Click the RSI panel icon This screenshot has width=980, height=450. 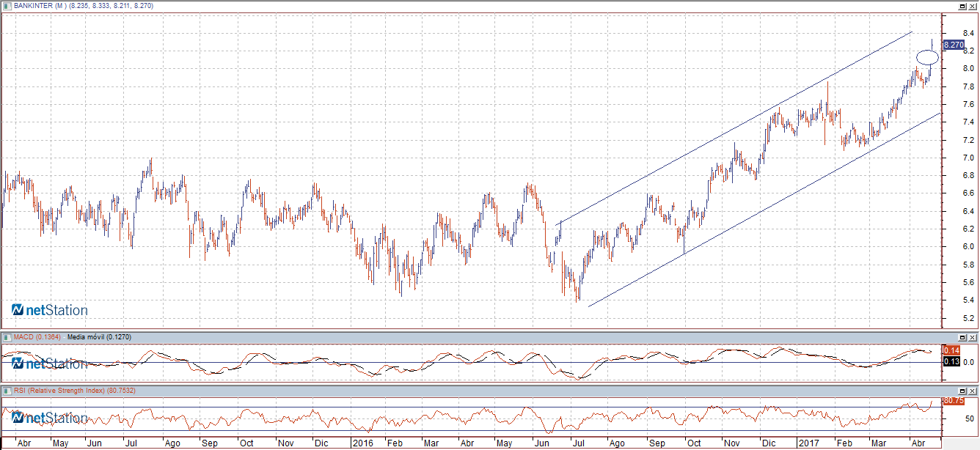point(7,391)
